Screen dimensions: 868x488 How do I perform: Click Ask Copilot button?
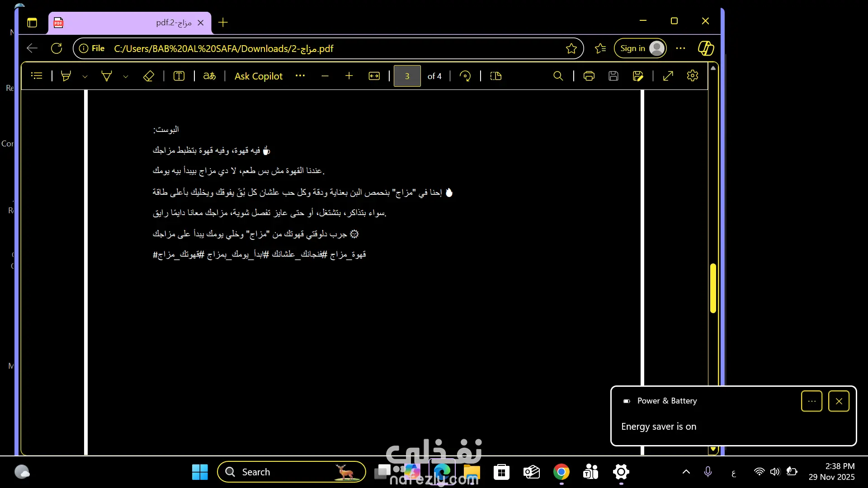pos(259,76)
